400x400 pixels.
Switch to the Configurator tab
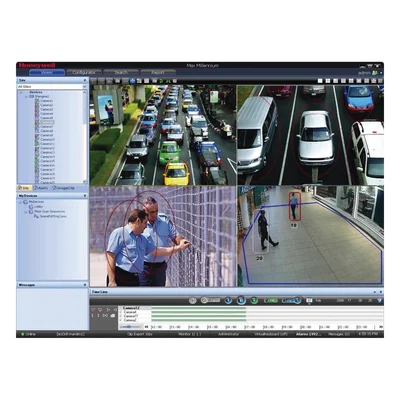point(84,72)
